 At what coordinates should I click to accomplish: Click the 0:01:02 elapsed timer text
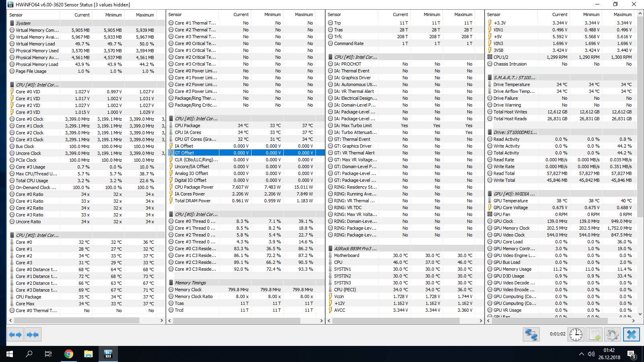coord(557,334)
